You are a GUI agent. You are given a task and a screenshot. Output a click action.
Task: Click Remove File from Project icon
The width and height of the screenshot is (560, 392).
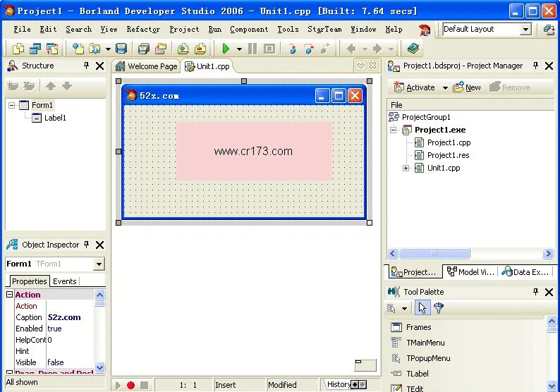[x=200, y=48]
